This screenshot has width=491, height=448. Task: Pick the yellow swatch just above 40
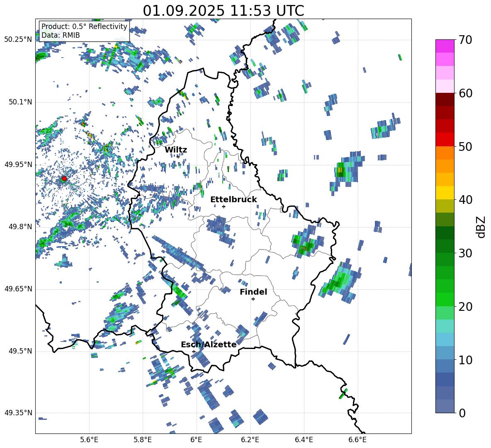pos(445,193)
